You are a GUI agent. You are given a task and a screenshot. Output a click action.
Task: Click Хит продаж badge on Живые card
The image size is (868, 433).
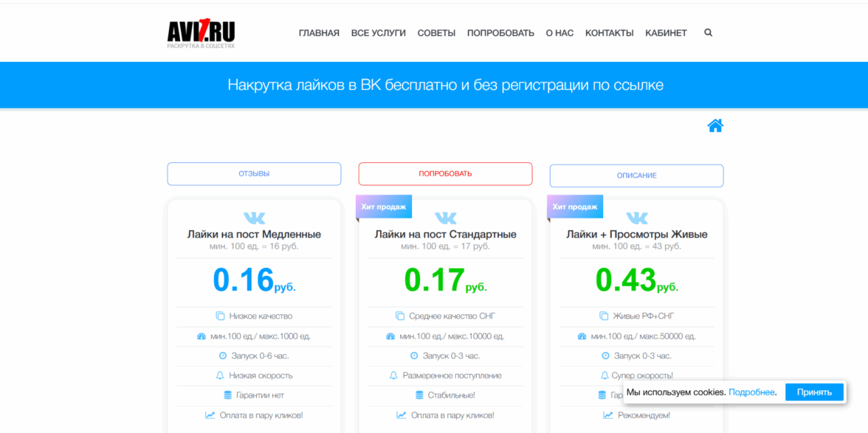tap(574, 207)
